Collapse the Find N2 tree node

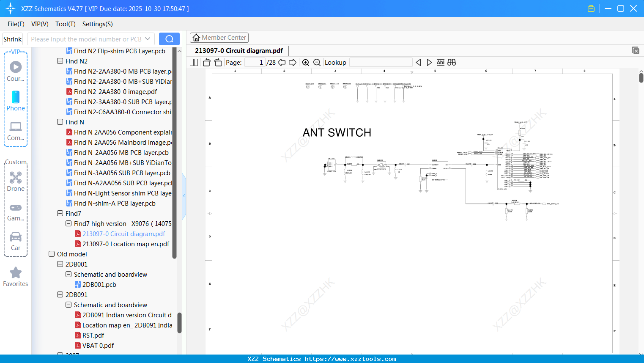click(x=60, y=61)
